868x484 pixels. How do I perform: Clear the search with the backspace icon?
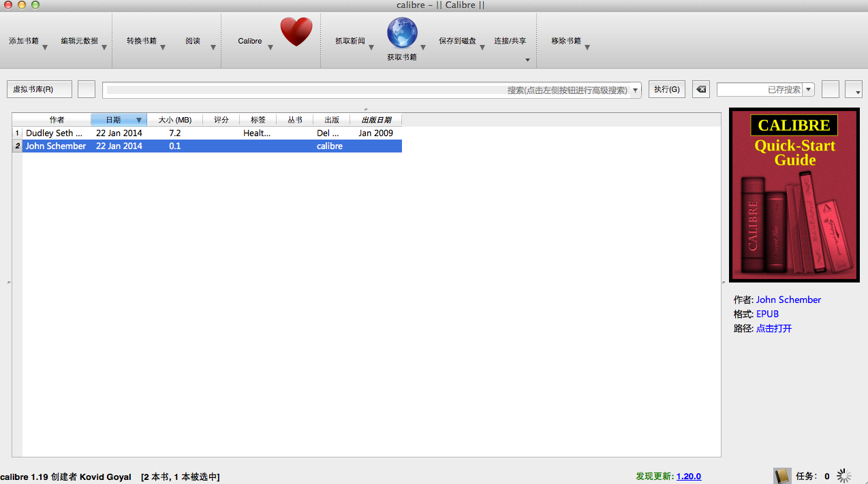pyautogui.click(x=701, y=89)
